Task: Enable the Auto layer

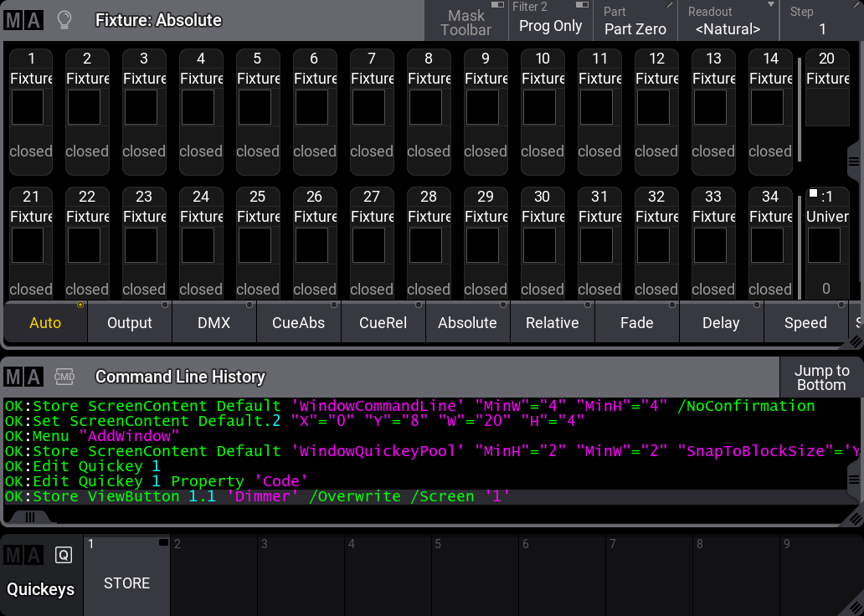Action: coord(45,323)
